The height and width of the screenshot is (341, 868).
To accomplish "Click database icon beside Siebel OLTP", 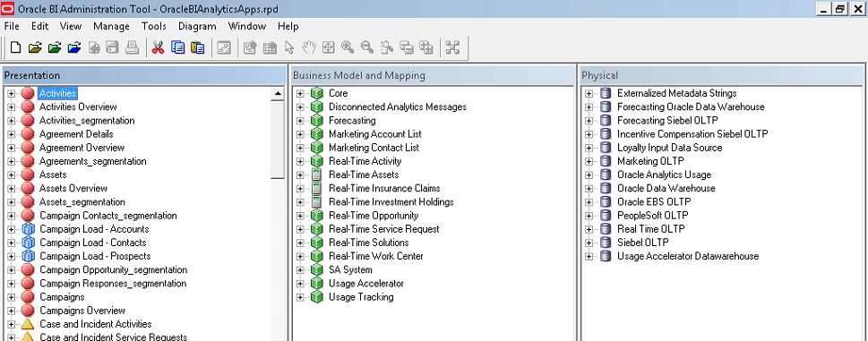I will tap(606, 243).
